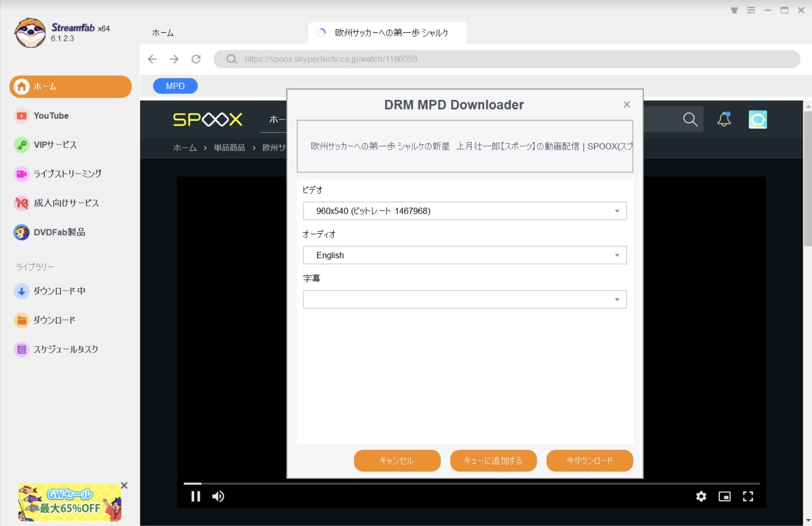Image resolution: width=812 pixels, height=526 pixels.
Task: Open the ビデオ 960x540 resolution dropdown
Action: 465,211
